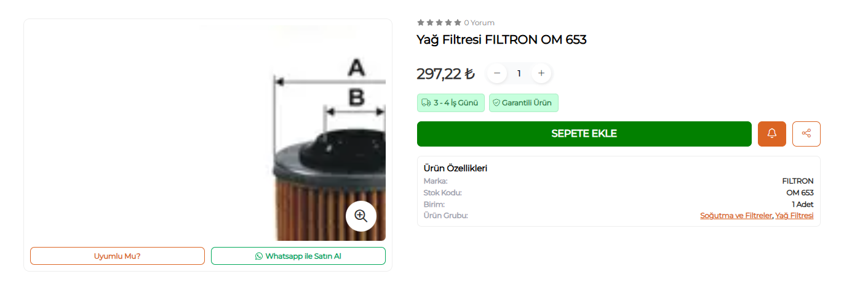Increase quantity with the plus button
The image size is (868, 287).
541,73
